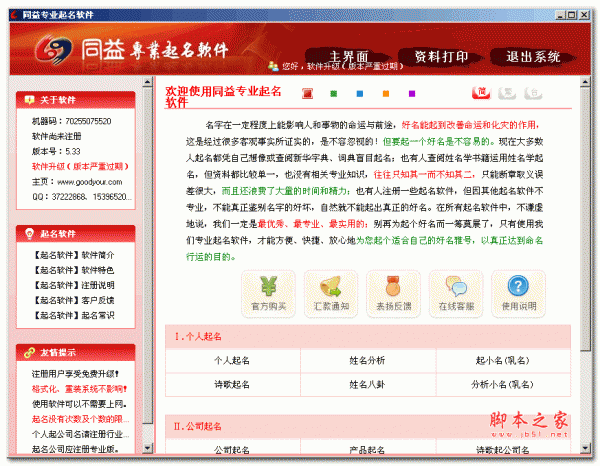Viewport: 600px width, 466px height.
Task: Open 分析小名(乳名) function cell
Action: pyautogui.click(x=503, y=385)
